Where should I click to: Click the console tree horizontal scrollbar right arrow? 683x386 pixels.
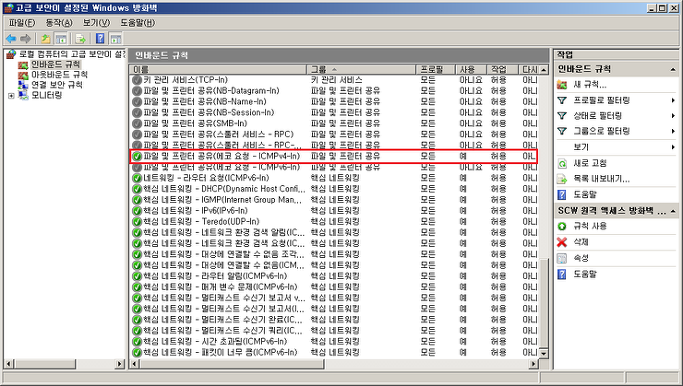[120, 363]
